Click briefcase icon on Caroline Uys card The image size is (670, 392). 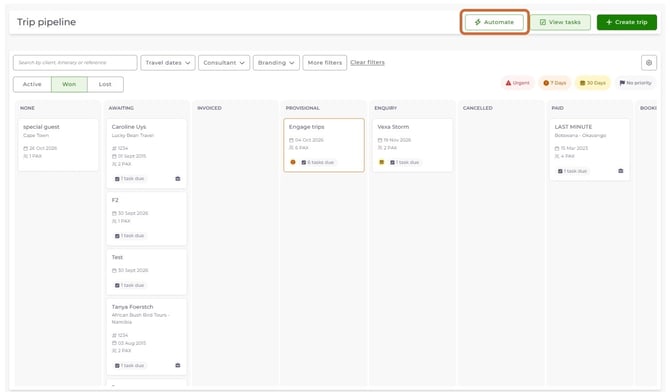[x=178, y=179]
